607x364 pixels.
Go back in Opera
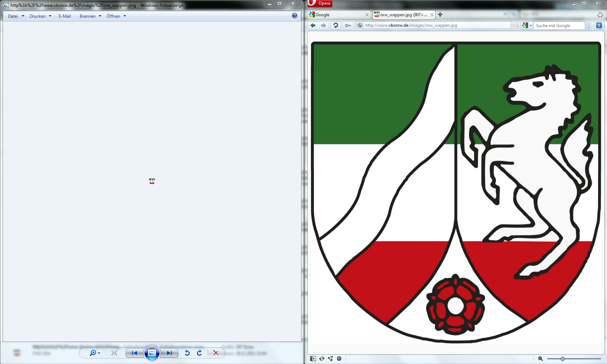[x=313, y=25]
